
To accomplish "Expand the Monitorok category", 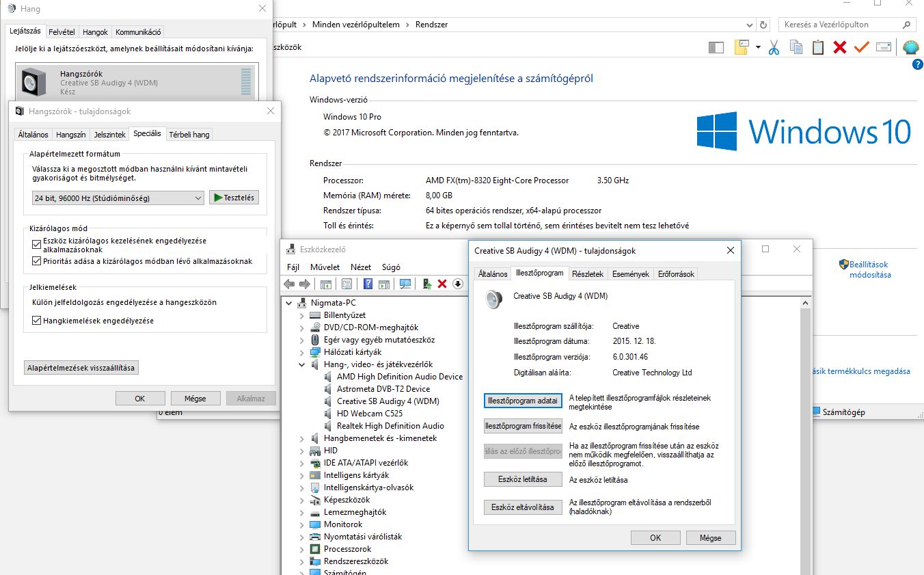I will click(x=302, y=524).
